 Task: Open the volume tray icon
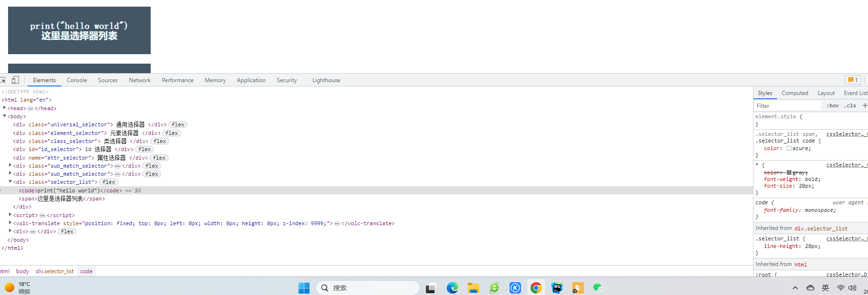tap(852, 288)
